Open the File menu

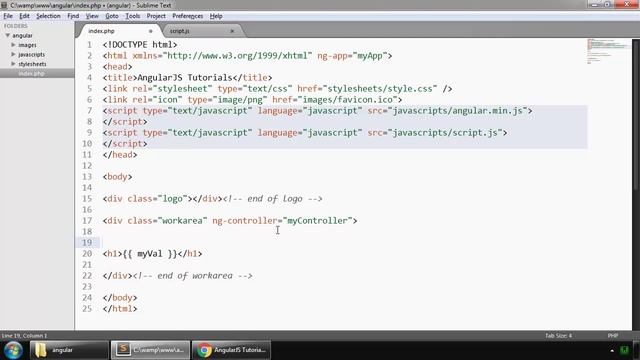pos(8,16)
